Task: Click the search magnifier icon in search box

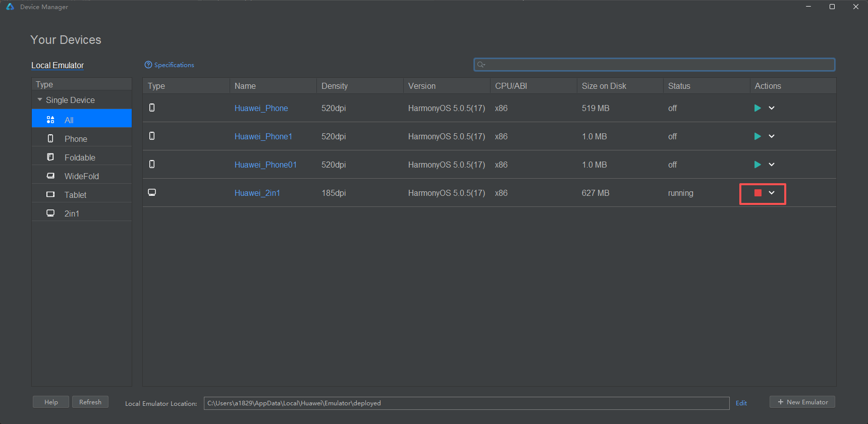Action: coord(481,65)
